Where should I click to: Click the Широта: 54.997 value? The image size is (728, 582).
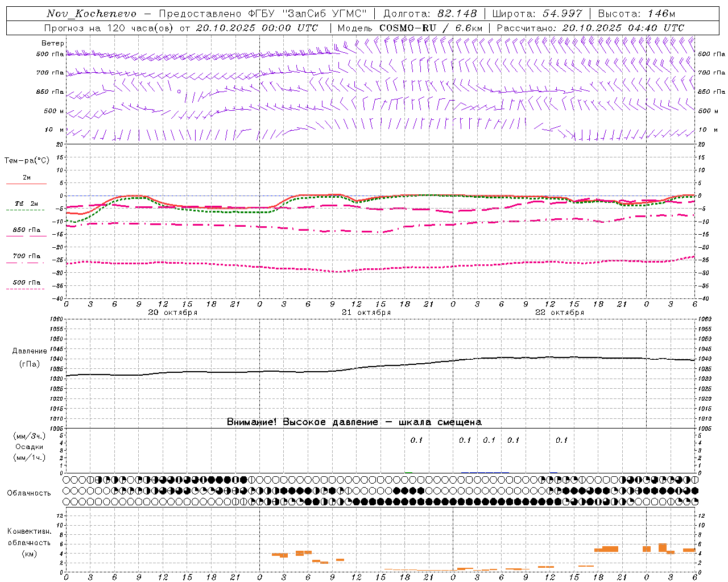click(537, 14)
